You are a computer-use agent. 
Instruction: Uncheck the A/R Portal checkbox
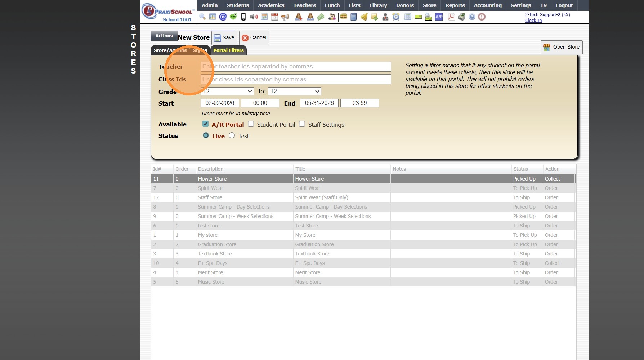[205, 124]
